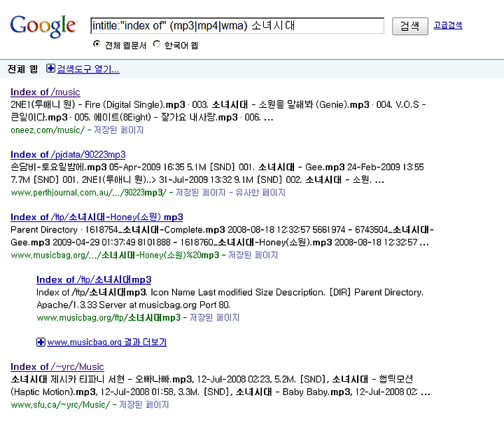Viewport: 504px width, 421px height.
Task: Click the green URL www.musicbag.org/ftp/소녀시대mp3
Action: [108, 318]
